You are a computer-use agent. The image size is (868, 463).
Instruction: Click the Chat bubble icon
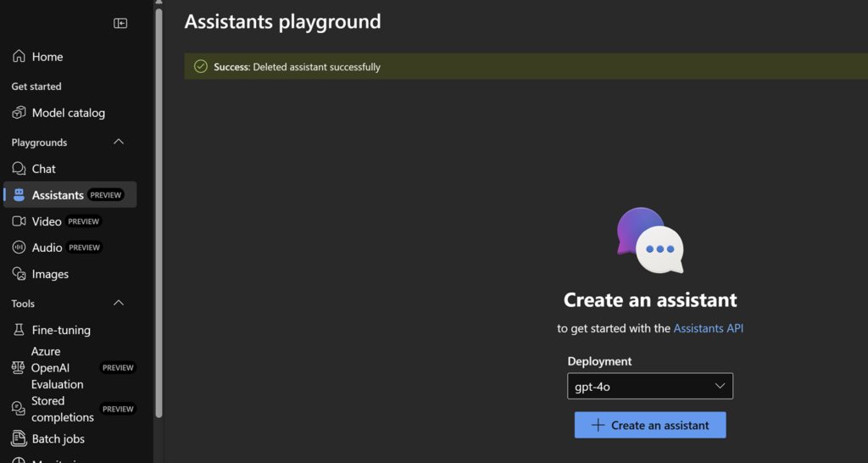19,169
